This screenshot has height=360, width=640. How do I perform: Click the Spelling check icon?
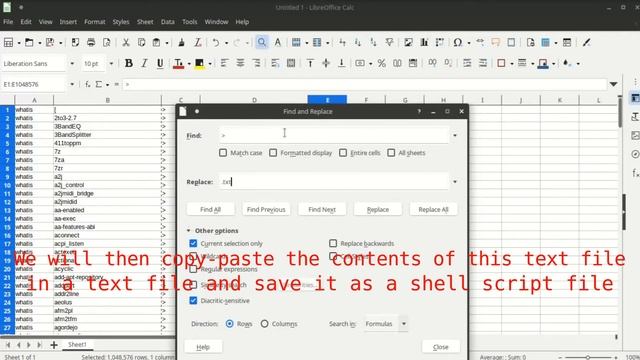point(278,42)
